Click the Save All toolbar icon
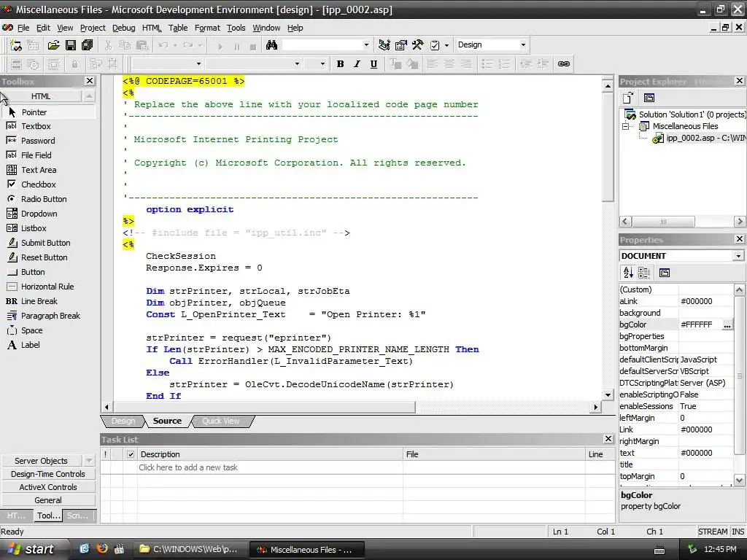The width and height of the screenshot is (747, 560). point(88,45)
